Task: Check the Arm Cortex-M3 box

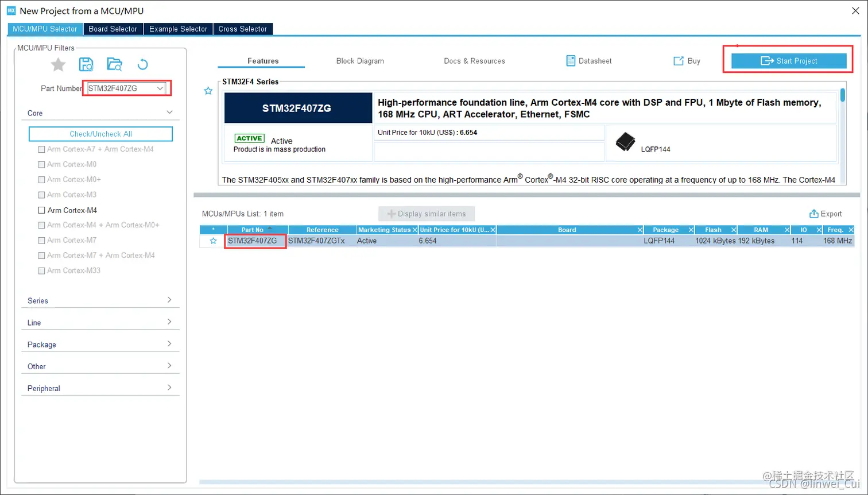Action: pyautogui.click(x=41, y=195)
